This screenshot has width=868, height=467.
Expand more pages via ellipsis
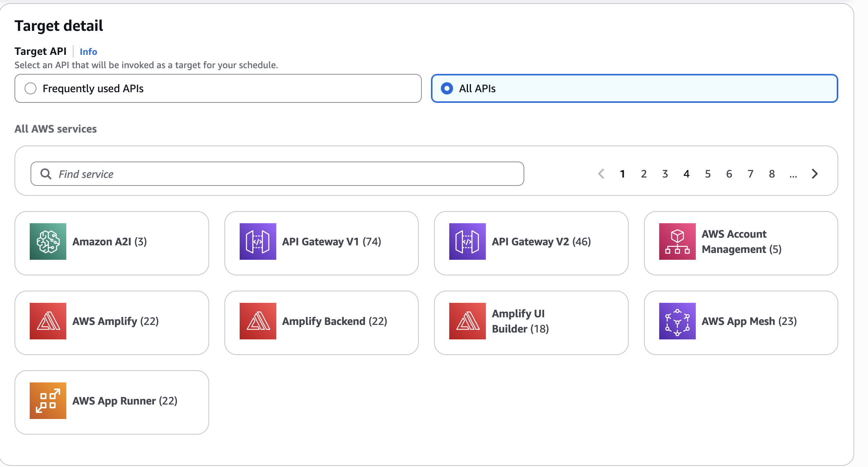pyautogui.click(x=793, y=174)
